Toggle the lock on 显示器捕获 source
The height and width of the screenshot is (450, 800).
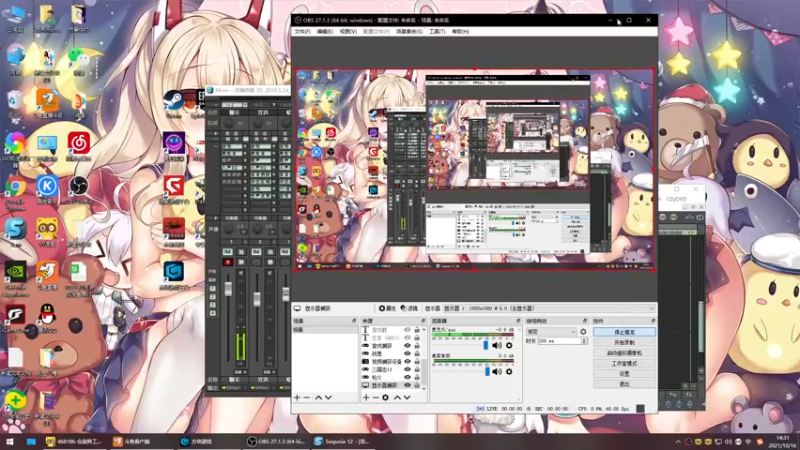417,385
